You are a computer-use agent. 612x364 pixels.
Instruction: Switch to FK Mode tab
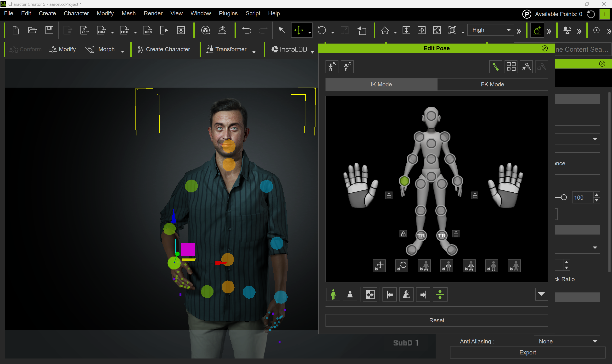tap(492, 84)
